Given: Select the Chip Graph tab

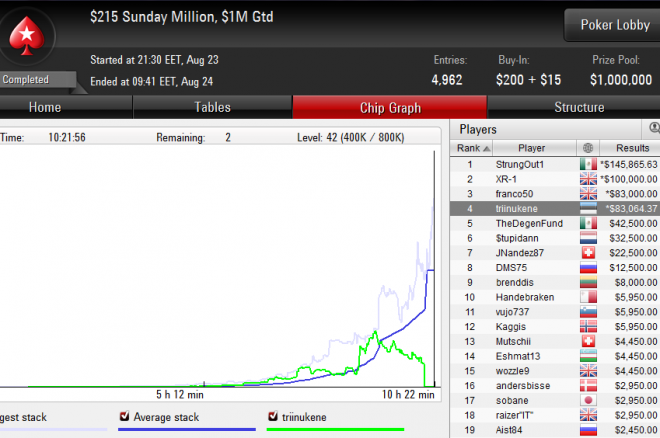Looking at the screenshot, I should click(390, 108).
